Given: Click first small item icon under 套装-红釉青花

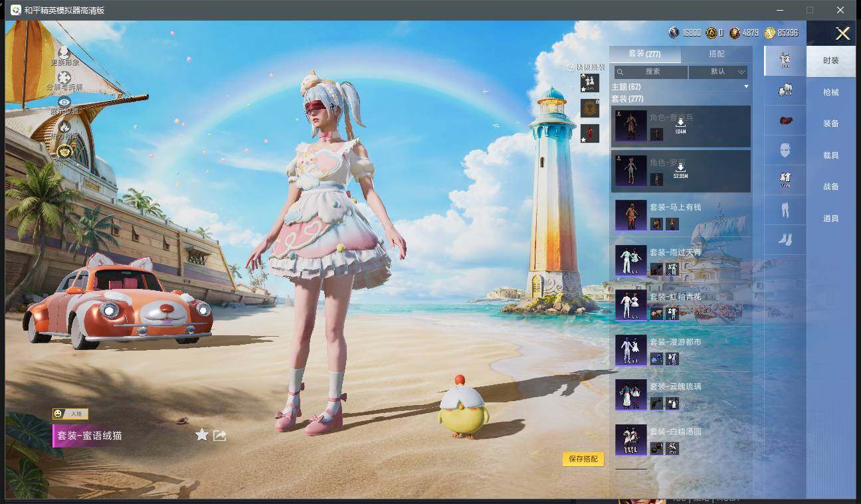Looking at the screenshot, I should 656,313.
